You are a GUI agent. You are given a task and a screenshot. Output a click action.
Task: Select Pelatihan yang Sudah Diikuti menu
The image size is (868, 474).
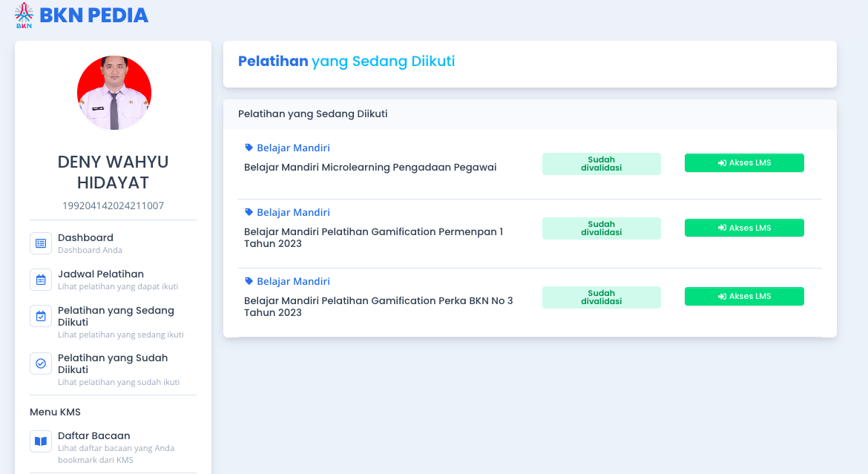point(113,363)
